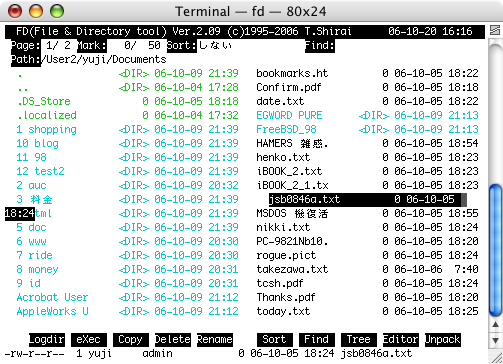503x364 pixels.
Task: Select the 'nikki.txt' file entry
Action: (x=367, y=227)
